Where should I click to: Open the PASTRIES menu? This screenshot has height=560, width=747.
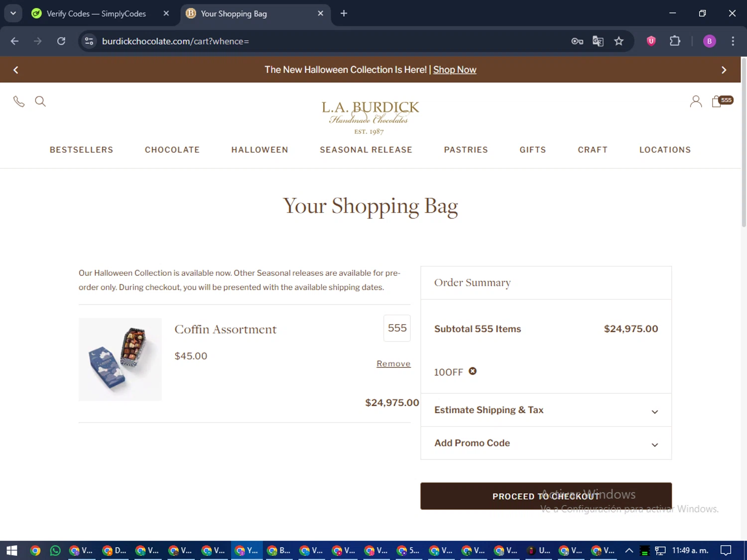[466, 150]
